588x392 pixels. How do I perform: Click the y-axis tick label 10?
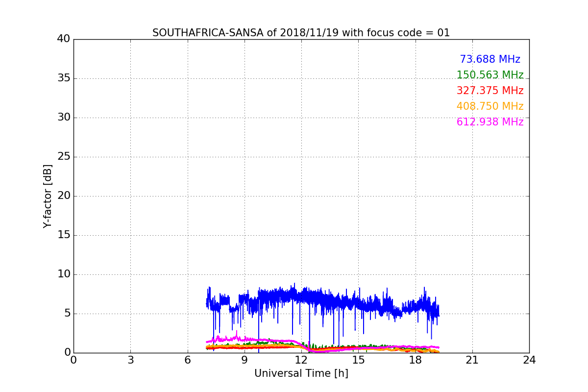pos(64,274)
